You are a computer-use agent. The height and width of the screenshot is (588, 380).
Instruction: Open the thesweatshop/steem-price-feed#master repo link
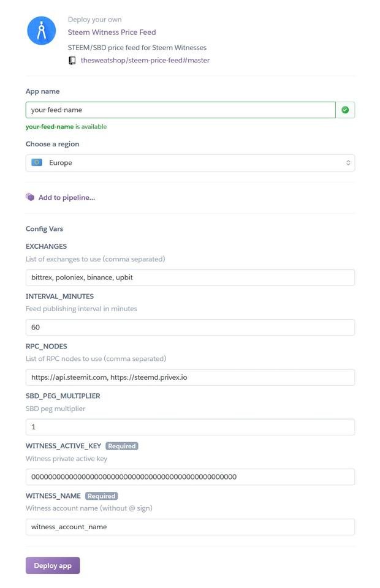coord(145,61)
